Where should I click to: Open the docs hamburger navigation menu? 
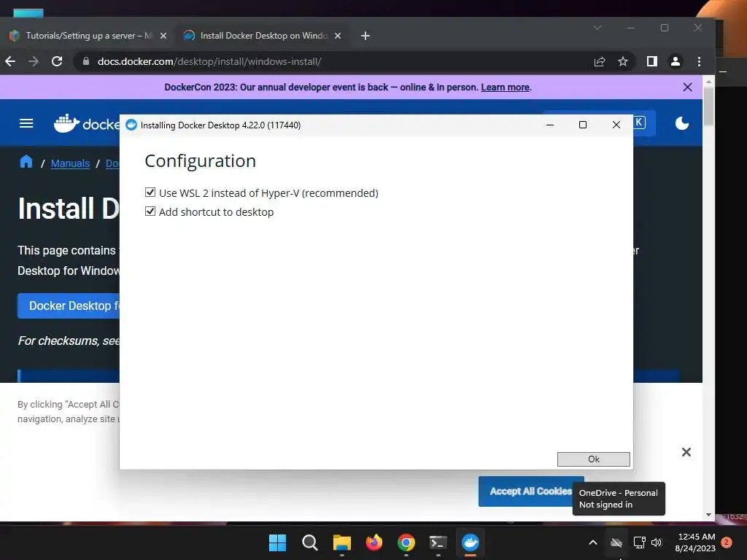26,124
